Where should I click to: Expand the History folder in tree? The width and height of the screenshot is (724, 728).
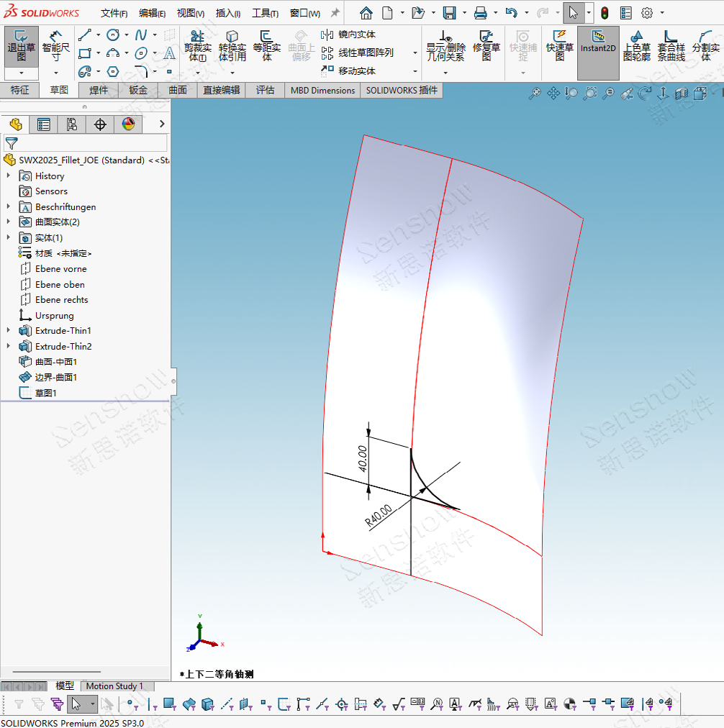[x=9, y=176]
